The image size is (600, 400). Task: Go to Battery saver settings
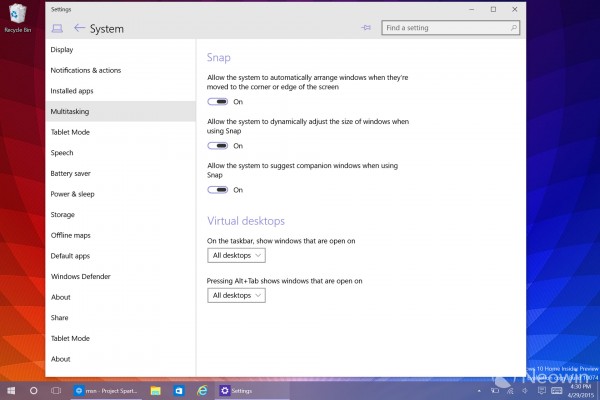(71, 173)
